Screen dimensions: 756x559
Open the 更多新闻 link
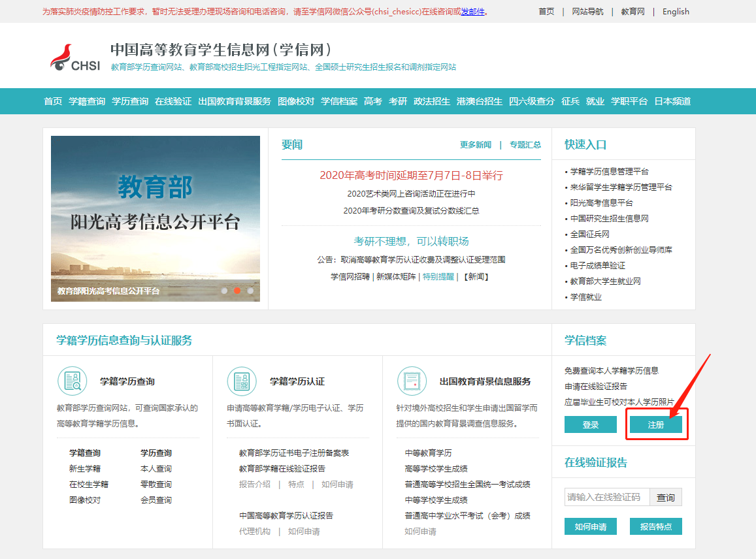[x=475, y=145]
